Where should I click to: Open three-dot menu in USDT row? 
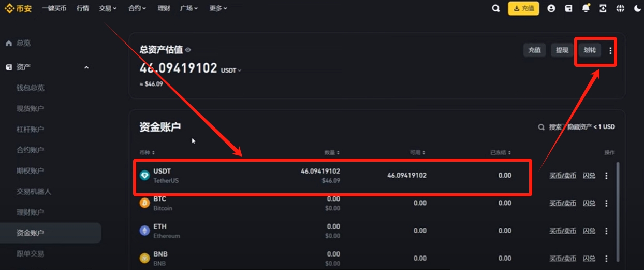tap(606, 176)
